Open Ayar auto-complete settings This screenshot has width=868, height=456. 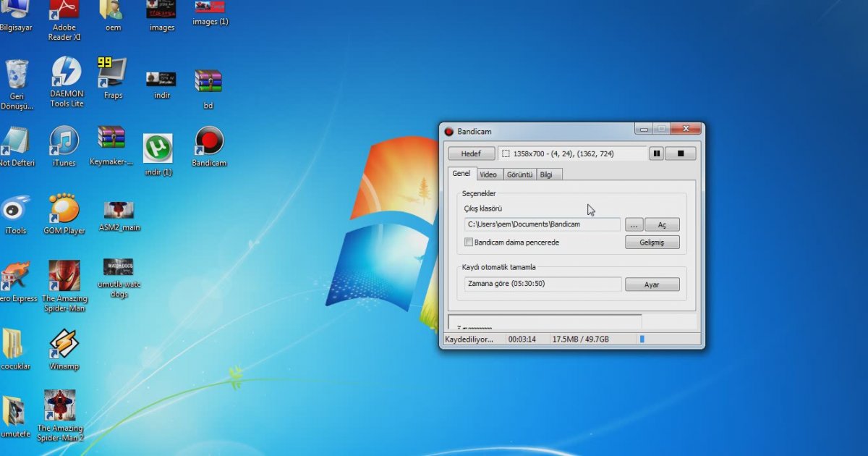(652, 284)
